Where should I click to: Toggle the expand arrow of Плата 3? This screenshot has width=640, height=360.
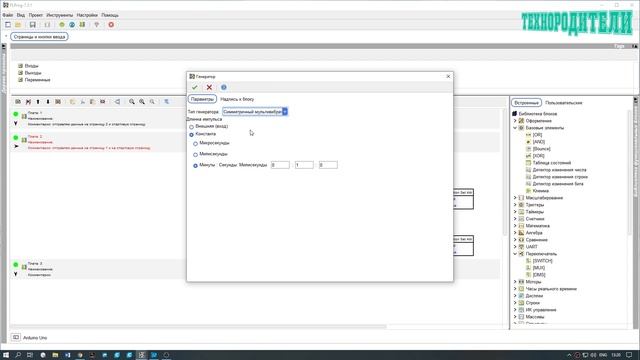[x=16, y=274]
